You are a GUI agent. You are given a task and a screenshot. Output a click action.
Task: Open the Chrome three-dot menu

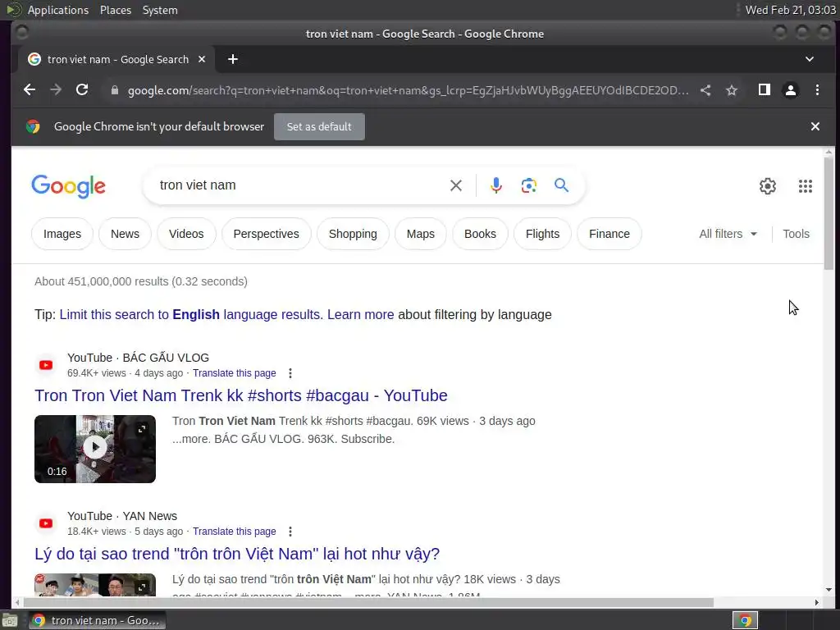point(817,89)
